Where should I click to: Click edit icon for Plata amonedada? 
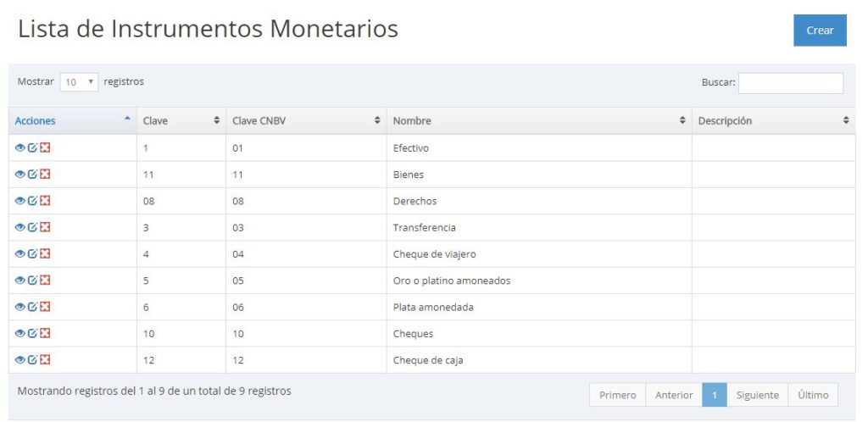pyautogui.click(x=33, y=307)
